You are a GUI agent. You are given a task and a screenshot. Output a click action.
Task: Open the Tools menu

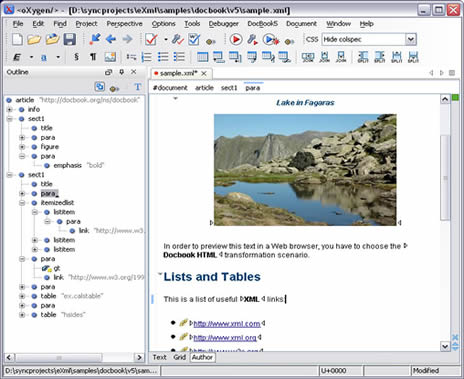click(192, 24)
